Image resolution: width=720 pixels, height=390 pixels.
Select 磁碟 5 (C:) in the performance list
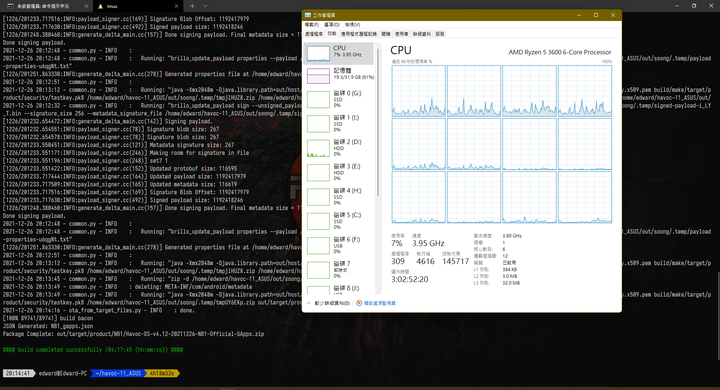[x=339, y=221]
